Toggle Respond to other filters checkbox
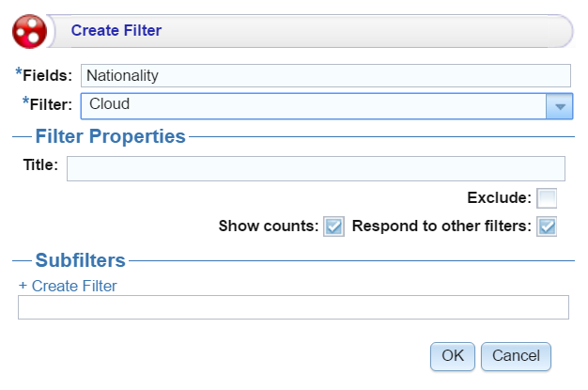 [x=547, y=226]
